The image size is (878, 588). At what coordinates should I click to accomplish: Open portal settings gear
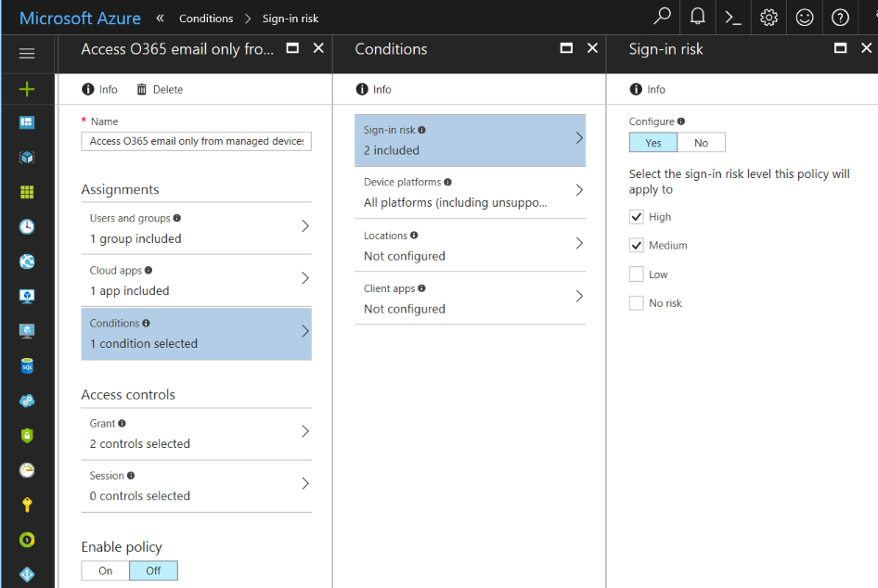click(x=768, y=18)
